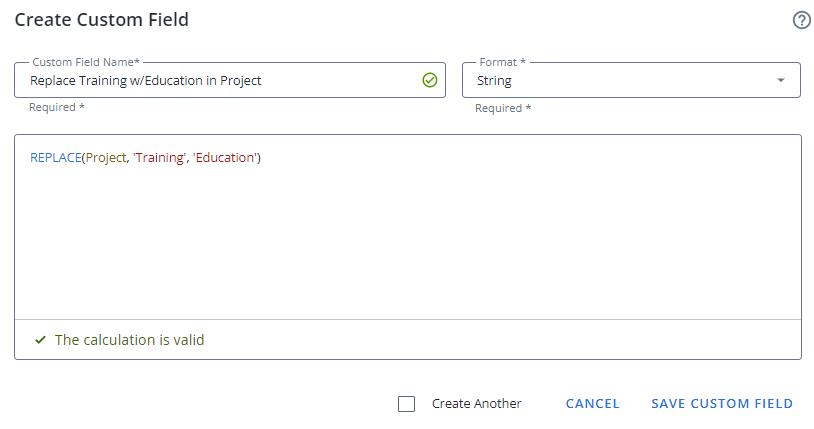This screenshot has width=814, height=429.
Task: Click the Required hint below Format field
Action: click(x=503, y=108)
